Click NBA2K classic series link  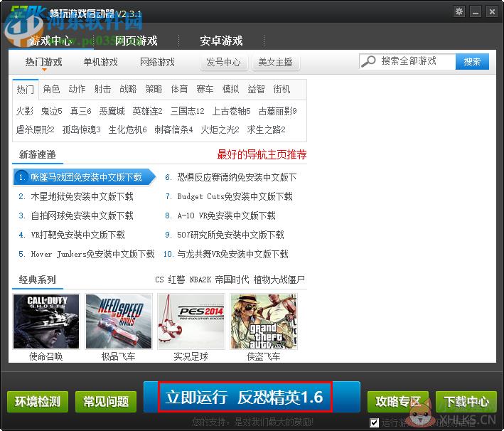pos(200,280)
